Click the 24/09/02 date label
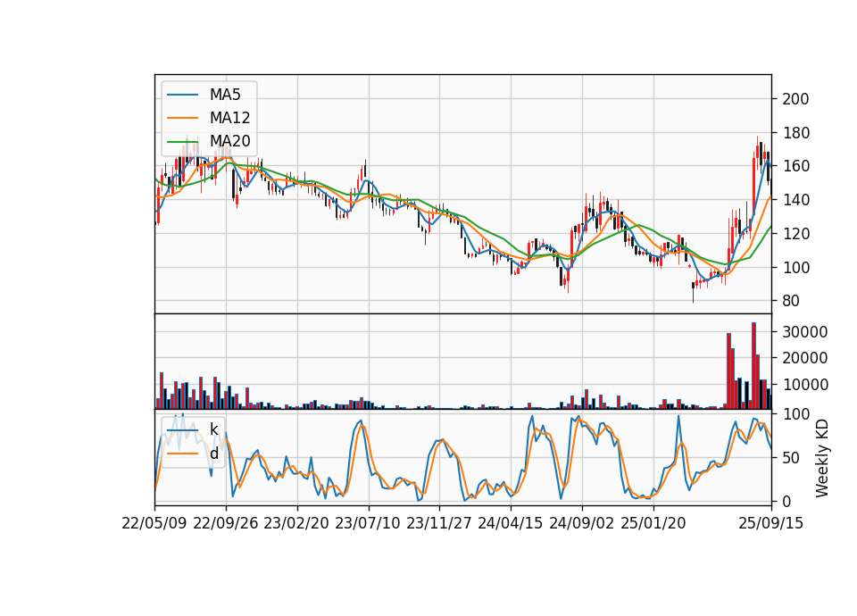This screenshot has width=857, height=616. click(x=581, y=523)
